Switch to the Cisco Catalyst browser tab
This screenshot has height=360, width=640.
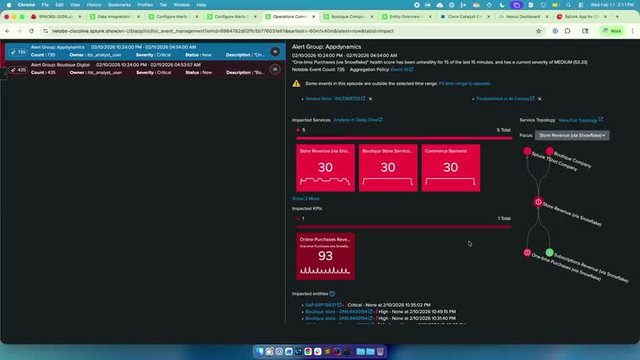pyautogui.click(x=464, y=17)
